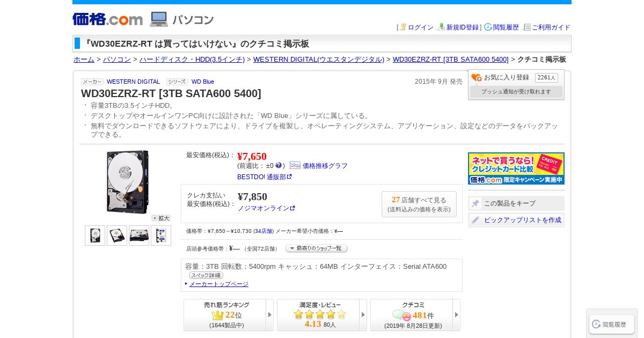Image resolution: width=644 pixels, height=338 pixels.
Task: Click the credit card comparison banner
Action: click(x=516, y=168)
